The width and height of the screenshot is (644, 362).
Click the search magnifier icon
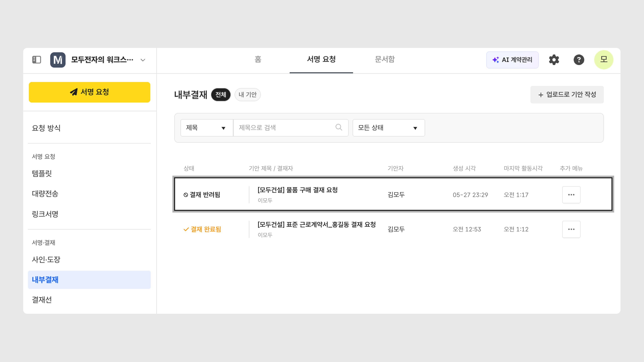pos(338,127)
